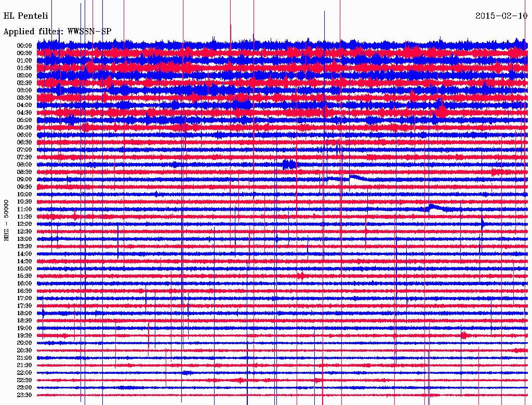Select the 07:30 time label
The width and height of the screenshot is (532, 405).
click(x=24, y=157)
